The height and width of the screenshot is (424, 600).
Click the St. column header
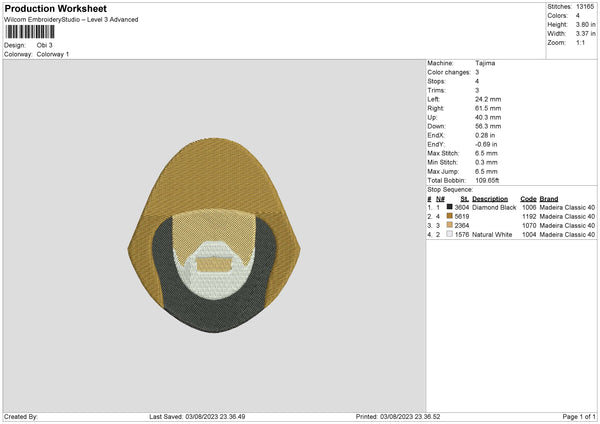(464, 199)
